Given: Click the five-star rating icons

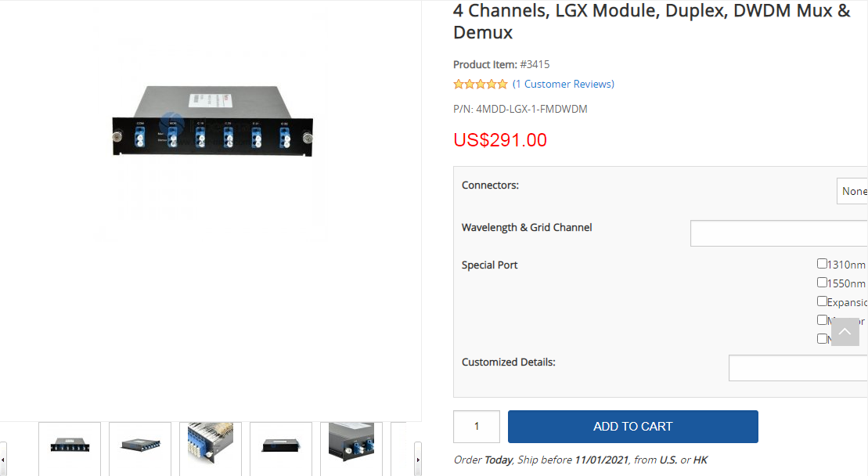Looking at the screenshot, I should [x=480, y=85].
